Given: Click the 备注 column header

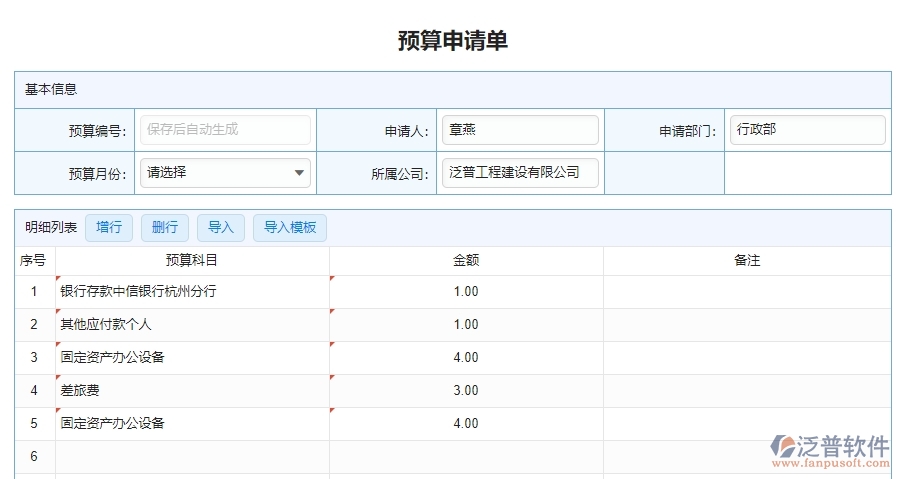Looking at the screenshot, I should point(747,261).
